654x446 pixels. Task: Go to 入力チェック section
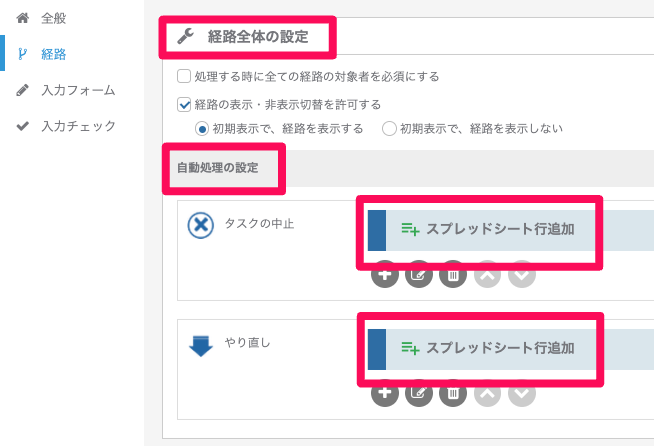point(78,126)
